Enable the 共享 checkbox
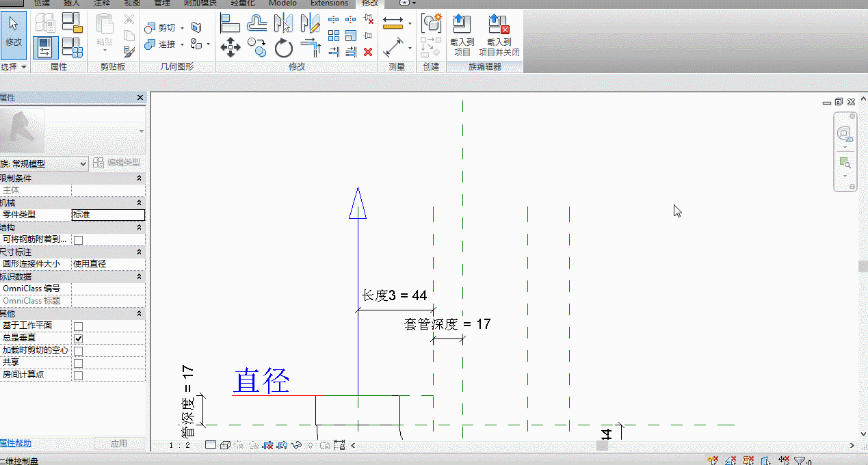Viewport: 868px width, 465px height. click(78, 363)
